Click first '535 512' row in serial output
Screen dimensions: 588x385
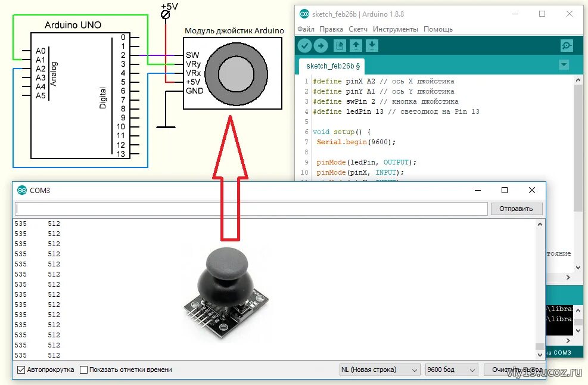click(37, 223)
